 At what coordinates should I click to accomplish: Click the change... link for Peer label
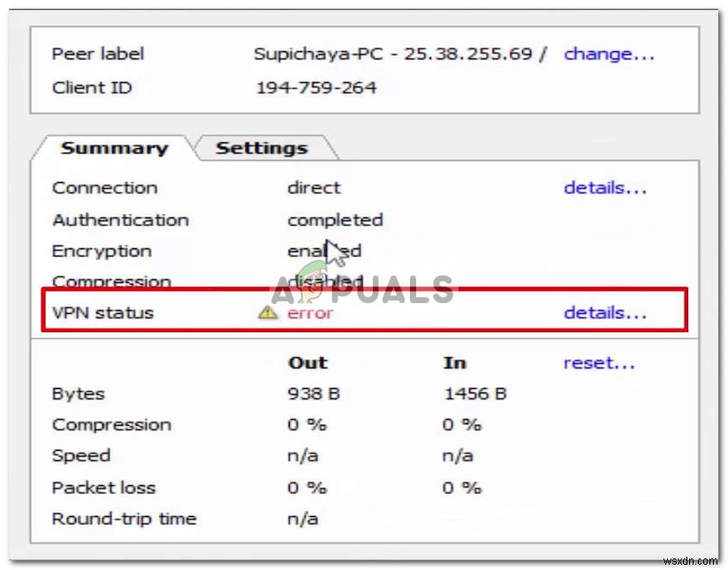tap(609, 54)
